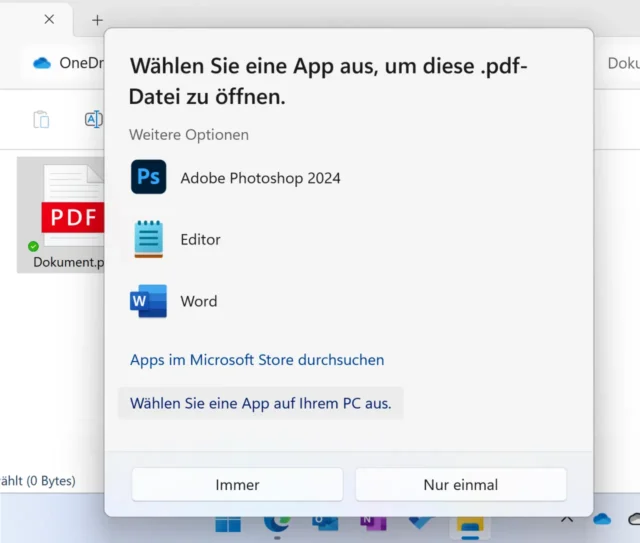Open Microsoft Edge from the taskbar

click(277, 524)
